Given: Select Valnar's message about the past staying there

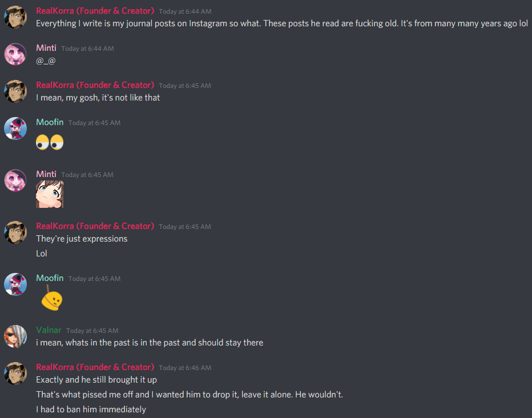Looking at the screenshot, I should [150, 343].
